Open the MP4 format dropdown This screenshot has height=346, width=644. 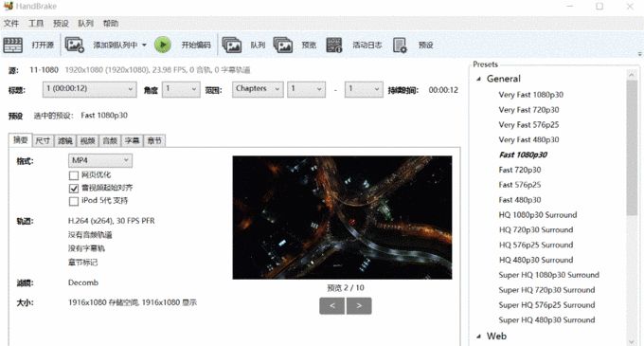point(100,160)
